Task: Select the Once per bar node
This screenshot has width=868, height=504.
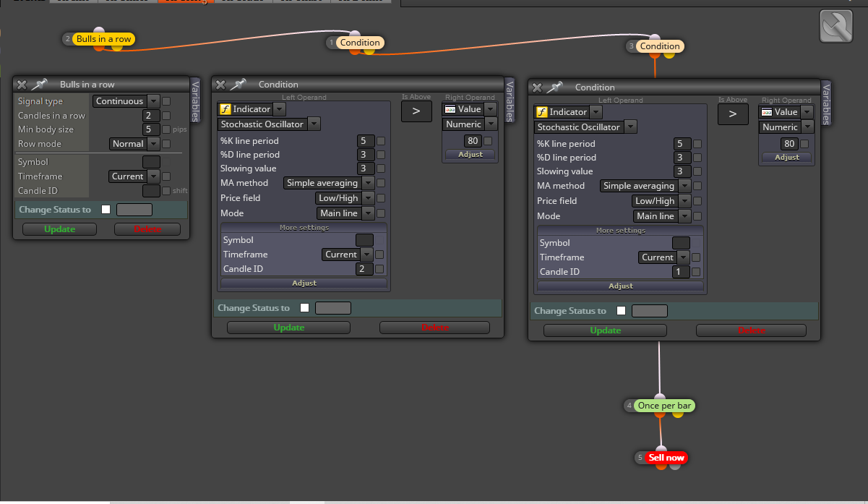Action: (x=663, y=406)
